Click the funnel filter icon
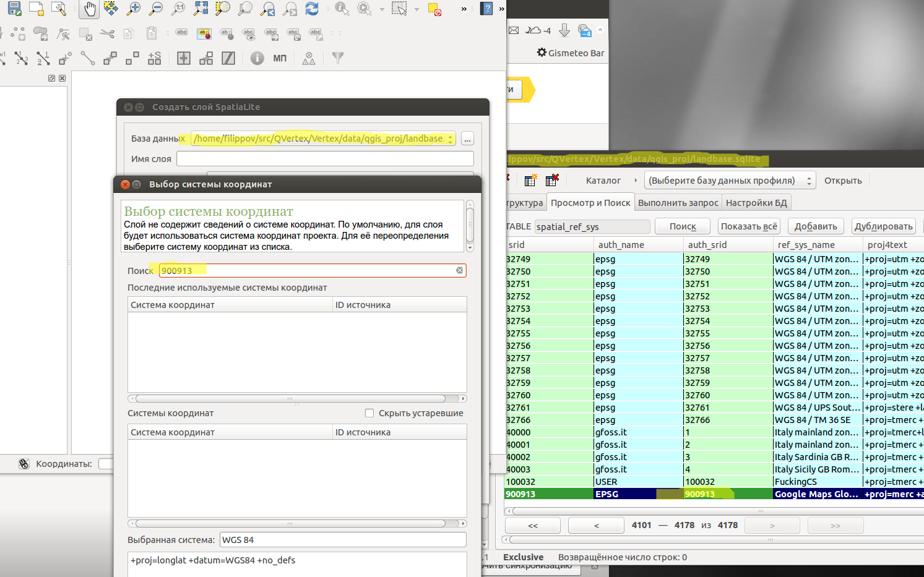The height and width of the screenshot is (577, 924). point(337,58)
